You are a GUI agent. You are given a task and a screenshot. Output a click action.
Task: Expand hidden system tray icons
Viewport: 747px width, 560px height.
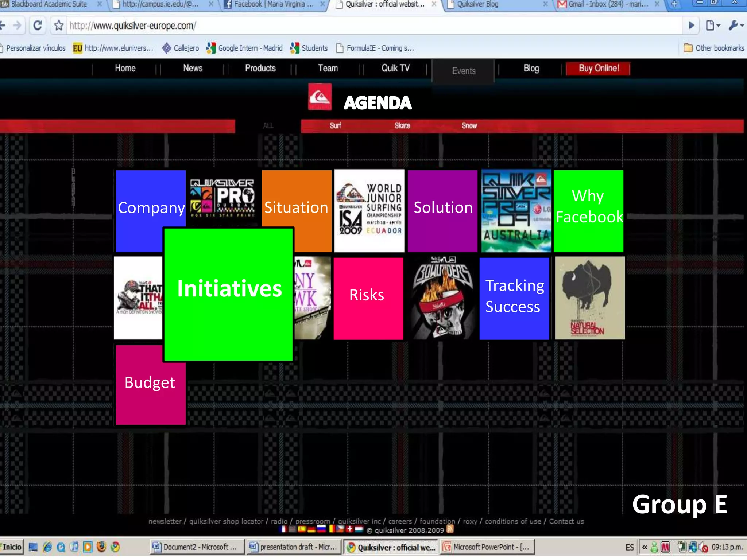[x=645, y=547]
